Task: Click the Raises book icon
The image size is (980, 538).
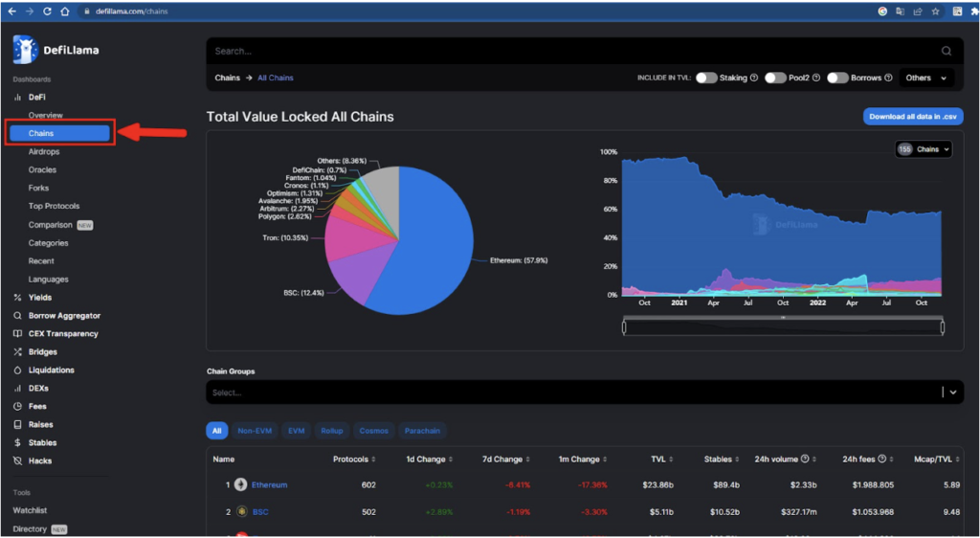Action: 17,424
